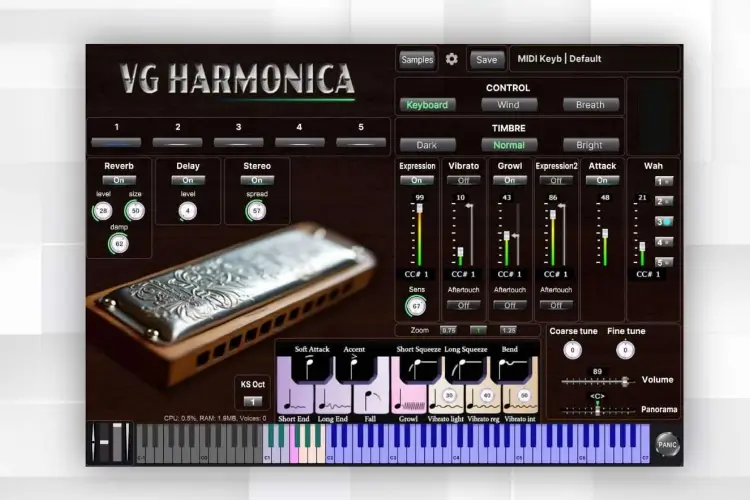This screenshot has height=500, width=750.
Task: Set zoom to 0.75
Action: click(x=448, y=330)
